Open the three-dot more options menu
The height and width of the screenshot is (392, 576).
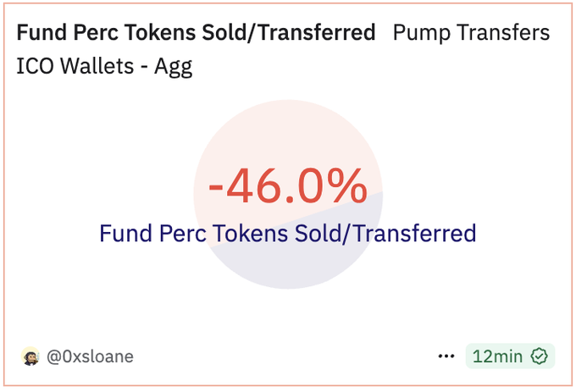pos(446,356)
